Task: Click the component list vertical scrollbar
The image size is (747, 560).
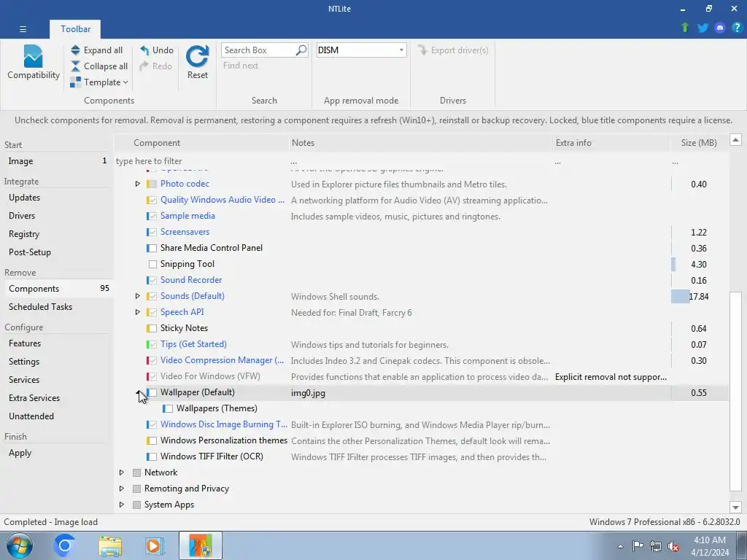Action: click(735, 392)
